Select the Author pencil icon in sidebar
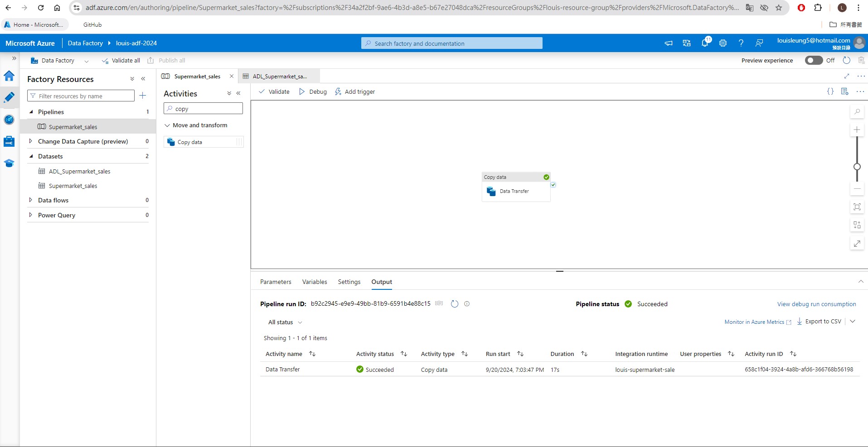Viewport: 868px width, 447px height. pyautogui.click(x=9, y=97)
